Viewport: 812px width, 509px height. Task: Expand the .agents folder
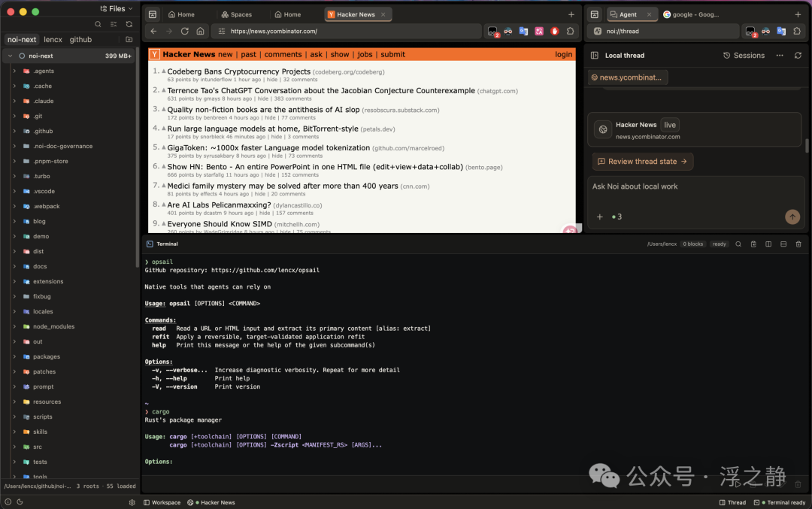[14, 71]
